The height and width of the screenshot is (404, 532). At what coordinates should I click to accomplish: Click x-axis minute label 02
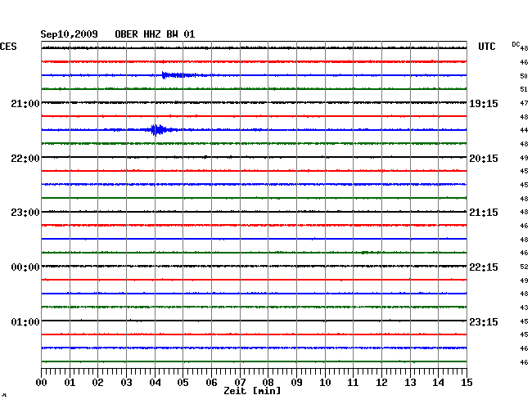[97, 383]
